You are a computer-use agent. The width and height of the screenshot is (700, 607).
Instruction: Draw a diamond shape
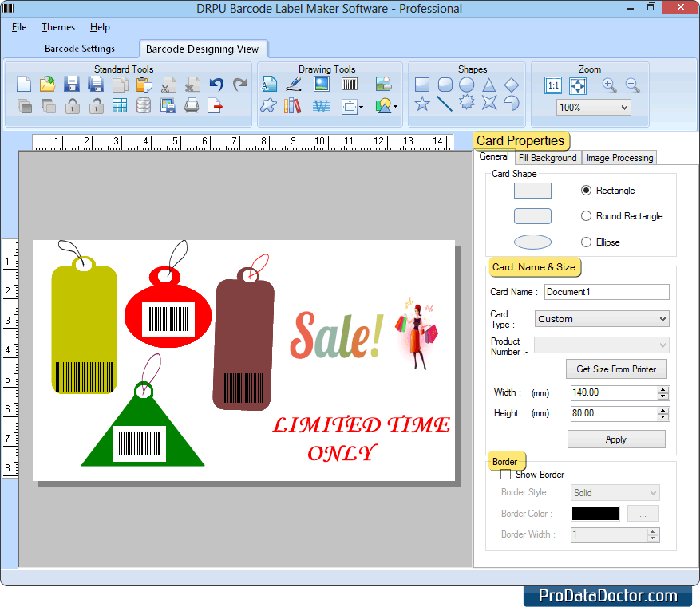[x=512, y=85]
